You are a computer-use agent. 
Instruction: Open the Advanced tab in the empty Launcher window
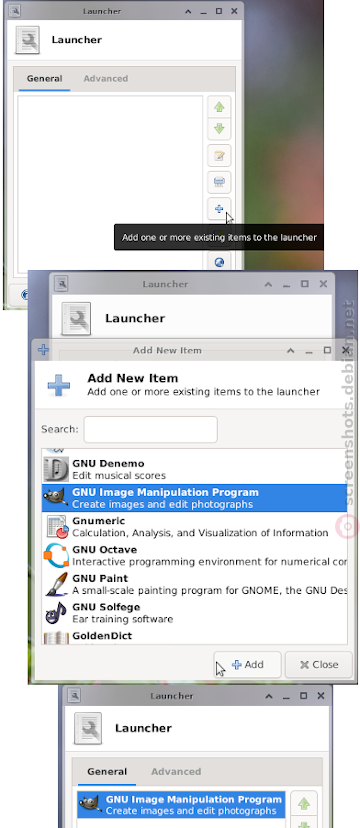click(106, 79)
